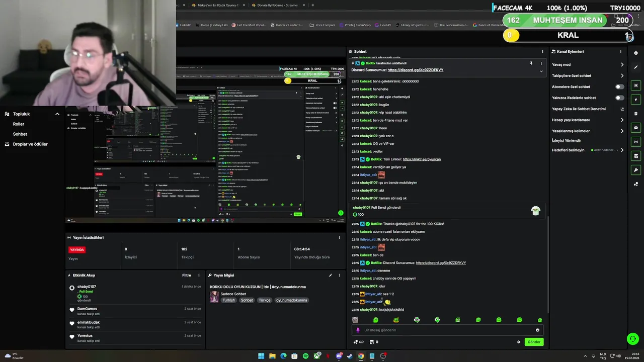Open chat settings gear next to Gönder

519,342
